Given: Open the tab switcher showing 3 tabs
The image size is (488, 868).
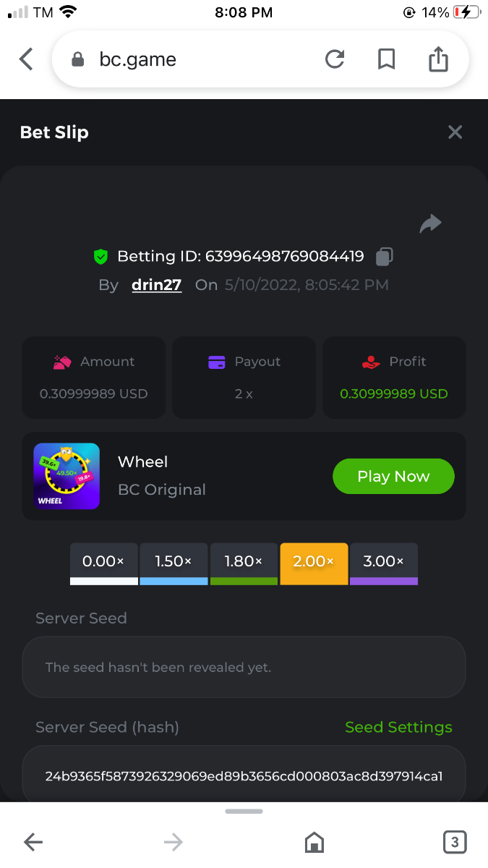Looking at the screenshot, I should tap(454, 841).
